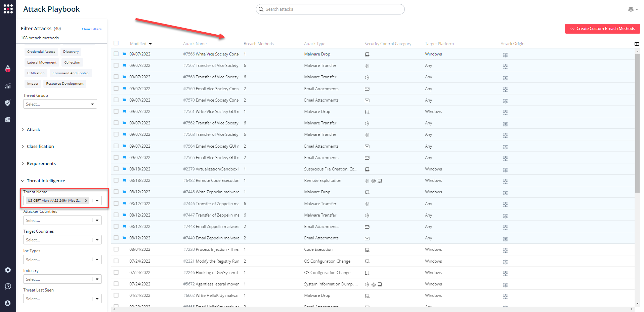This screenshot has height=312, width=644.
Task: Select all attacks with the header checkbox
Action: tap(116, 43)
